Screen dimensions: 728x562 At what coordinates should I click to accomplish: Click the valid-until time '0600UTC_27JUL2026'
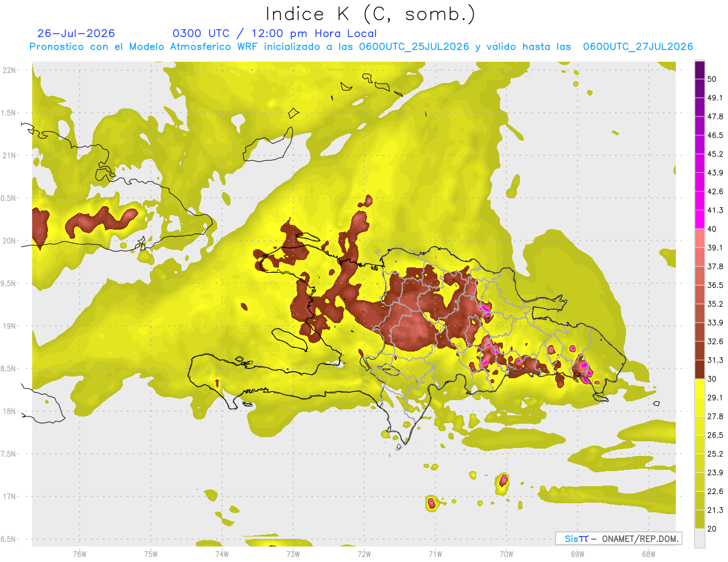coord(638,47)
